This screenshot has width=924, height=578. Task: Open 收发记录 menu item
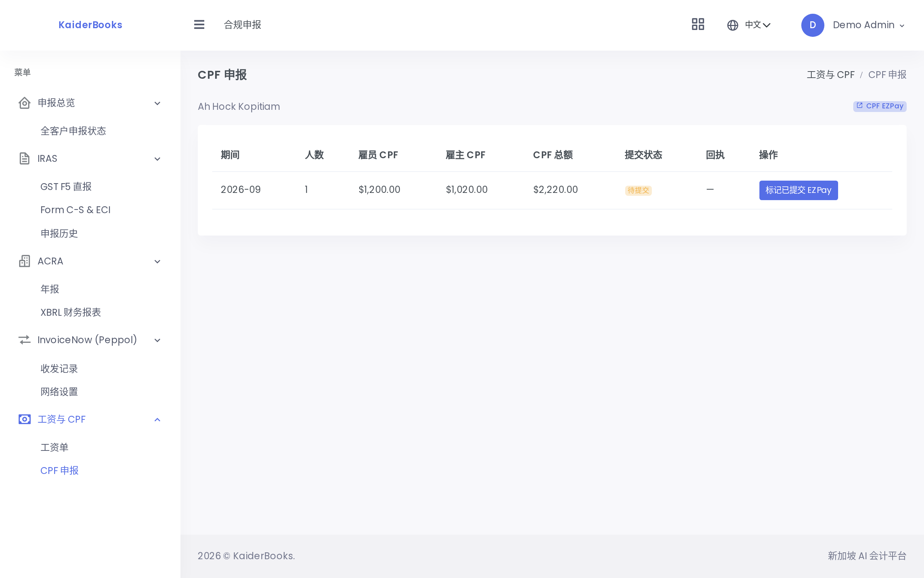(59, 368)
